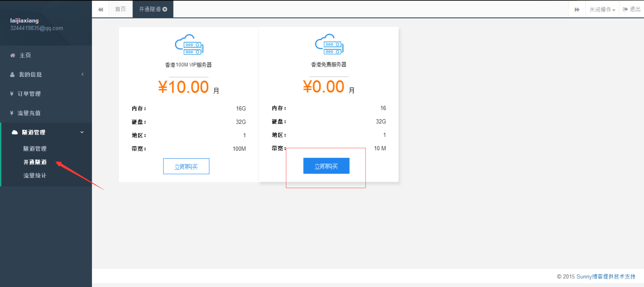Image resolution: width=644 pixels, height=287 pixels.
Task: Click the cloud server icon of 香港100M VIP服务器
Action: tap(189, 44)
